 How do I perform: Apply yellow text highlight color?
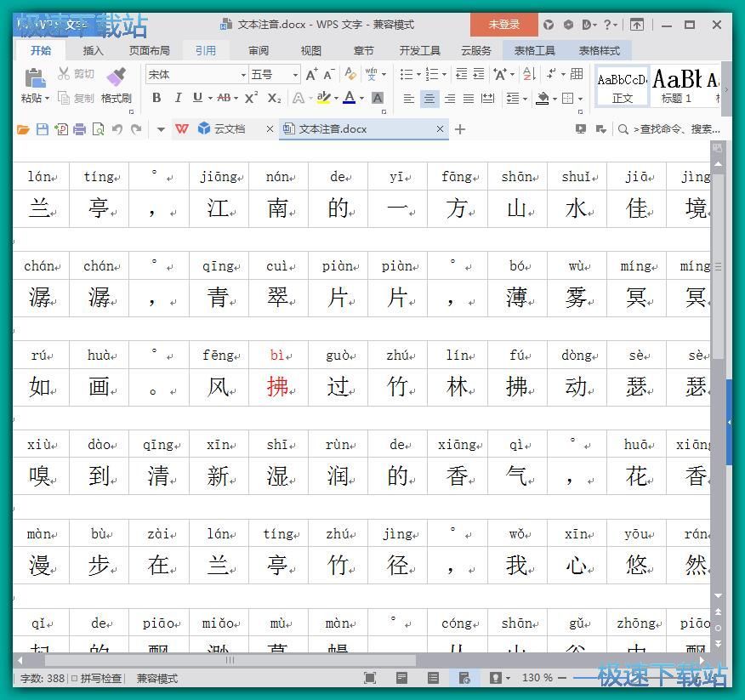pos(323,98)
